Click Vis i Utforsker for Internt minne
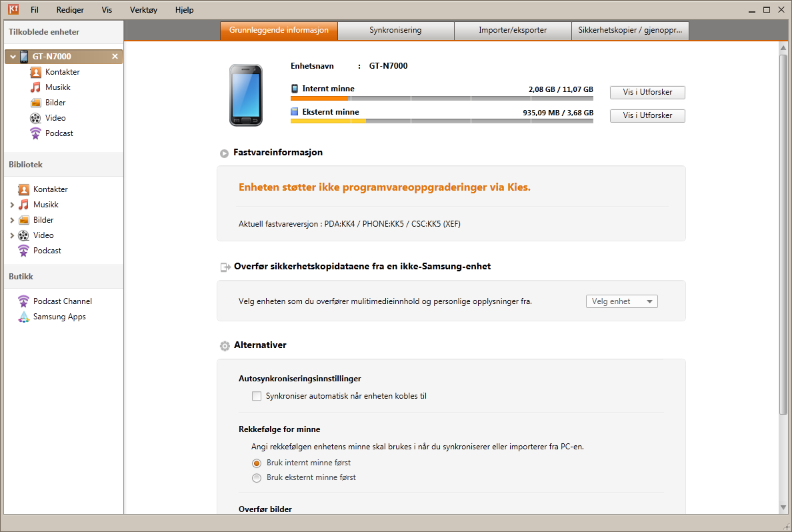The width and height of the screenshot is (792, 532). [647, 92]
